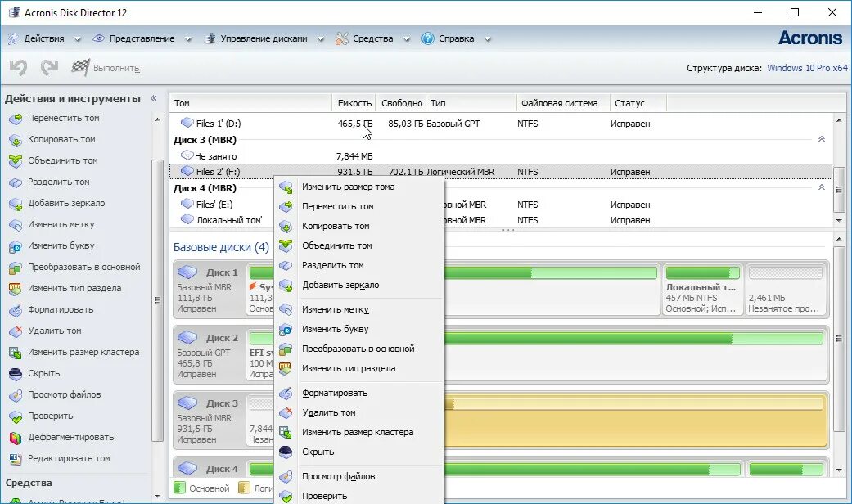Sort by the Файловая система column header
Viewport: 852px width, 504px height.
click(x=563, y=102)
